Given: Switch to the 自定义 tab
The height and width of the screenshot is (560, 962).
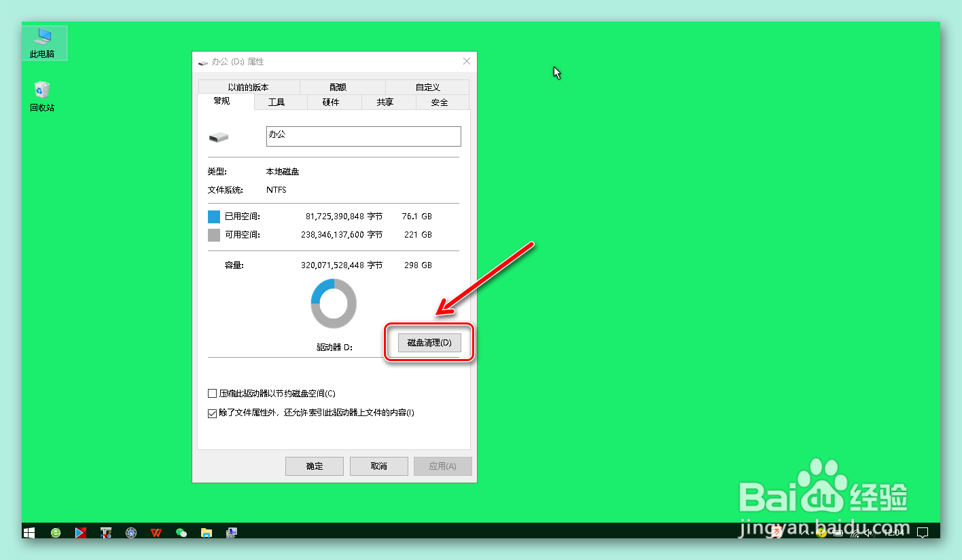Looking at the screenshot, I should click(x=427, y=87).
